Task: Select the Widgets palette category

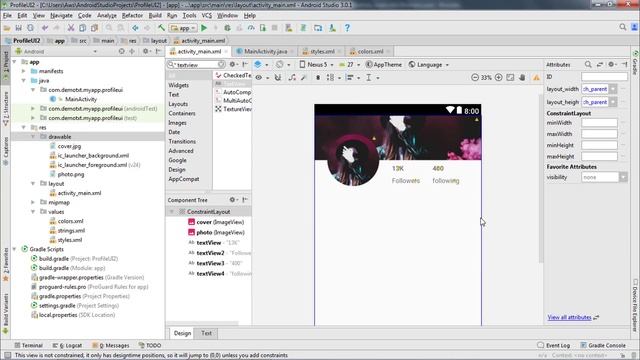Action: pos(179,85)
